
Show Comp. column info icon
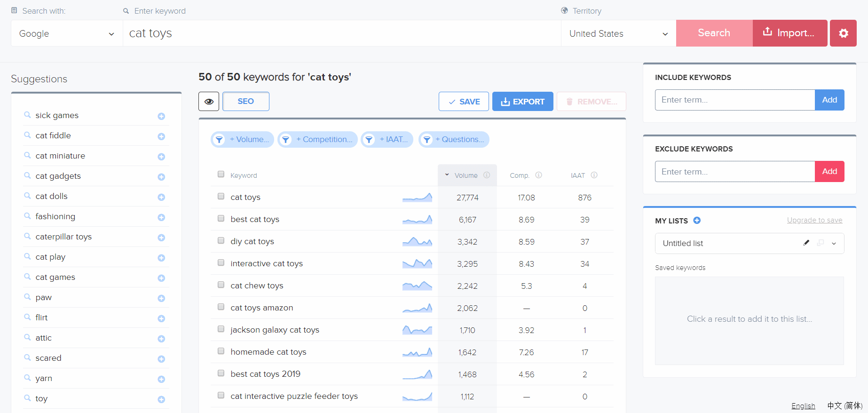[x=538, y=175]
